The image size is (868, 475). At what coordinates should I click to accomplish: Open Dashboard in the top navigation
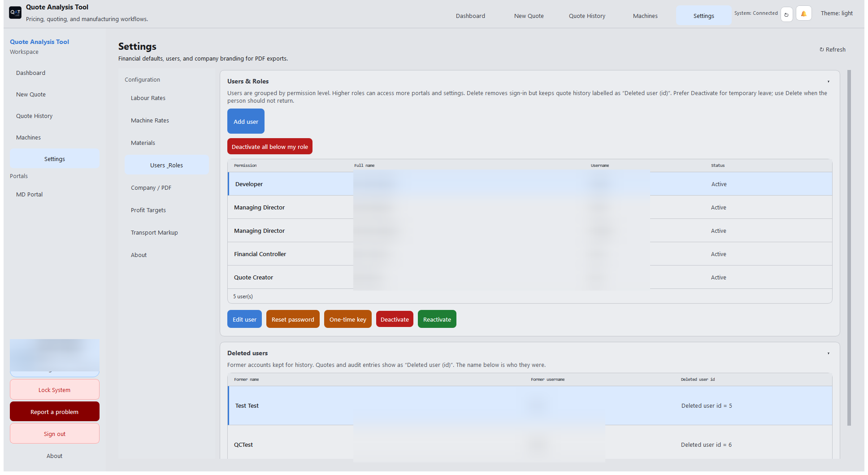(x=470, y=16)
